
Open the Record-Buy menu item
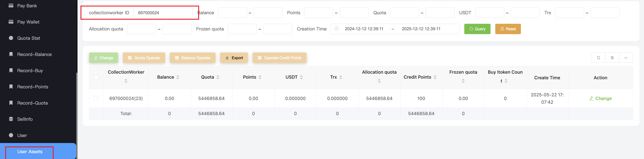click(x=30, y=71)
